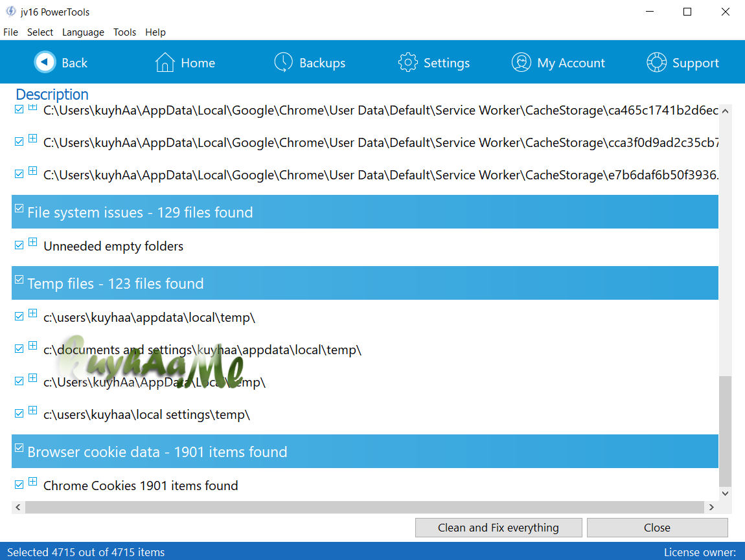This screenshot has height=560, width=745.
Task: Expand the CacheStorage\cca3f0d9ad2c35cb7 node
Action: point(33,138)
